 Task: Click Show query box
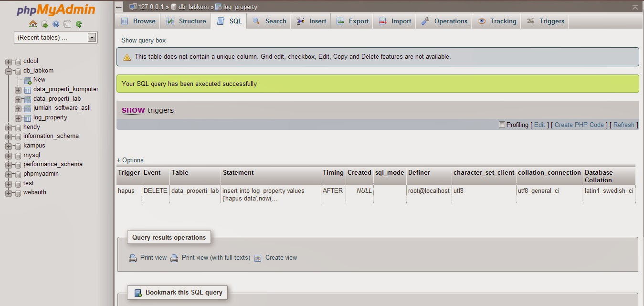point(143,41)
